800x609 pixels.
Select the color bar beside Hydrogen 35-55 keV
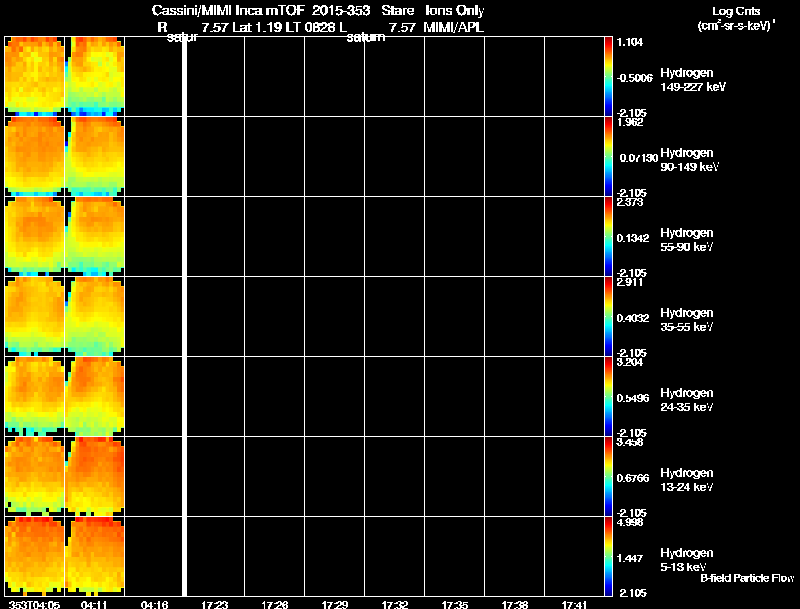tap(608, 317)
